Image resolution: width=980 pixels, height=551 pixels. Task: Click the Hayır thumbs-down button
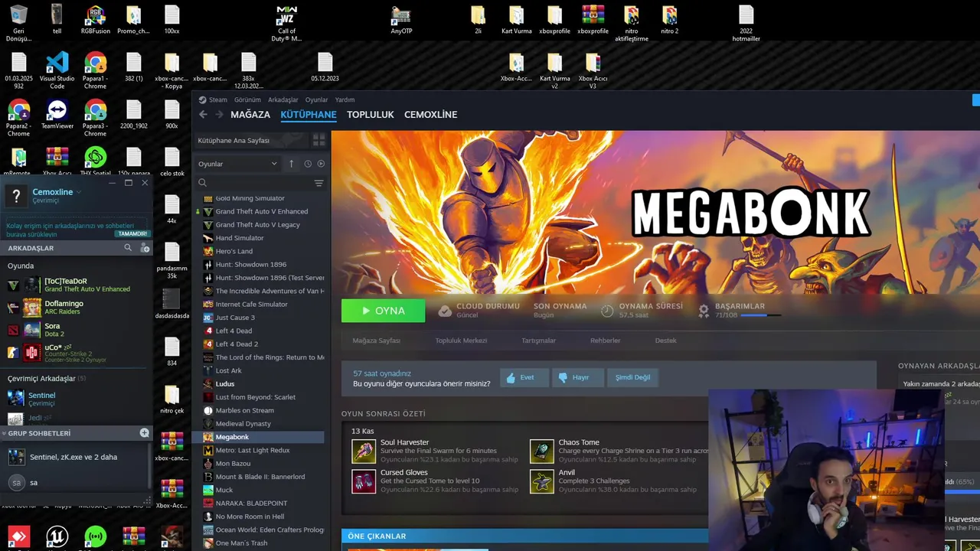point(578,377)
